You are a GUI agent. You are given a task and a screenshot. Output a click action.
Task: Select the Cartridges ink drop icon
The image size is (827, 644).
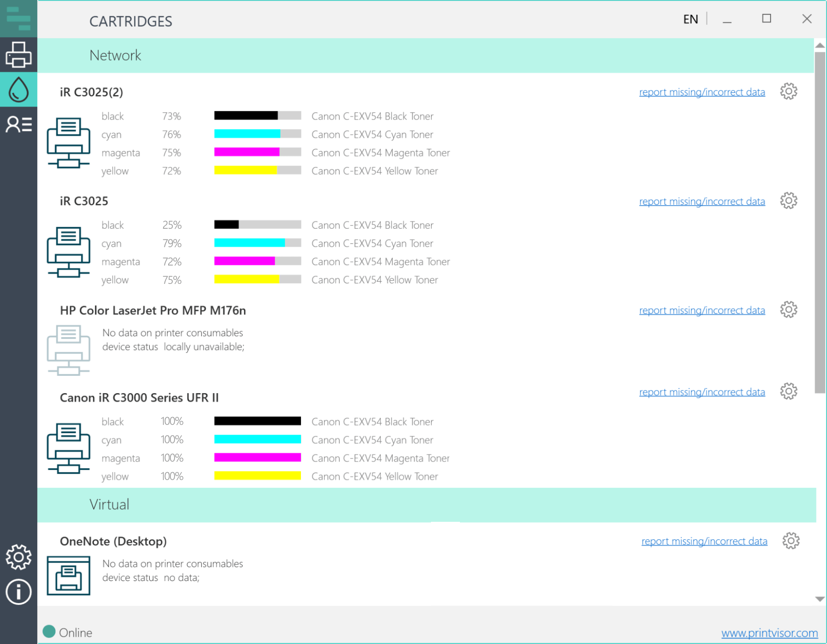tap(18, 90)
